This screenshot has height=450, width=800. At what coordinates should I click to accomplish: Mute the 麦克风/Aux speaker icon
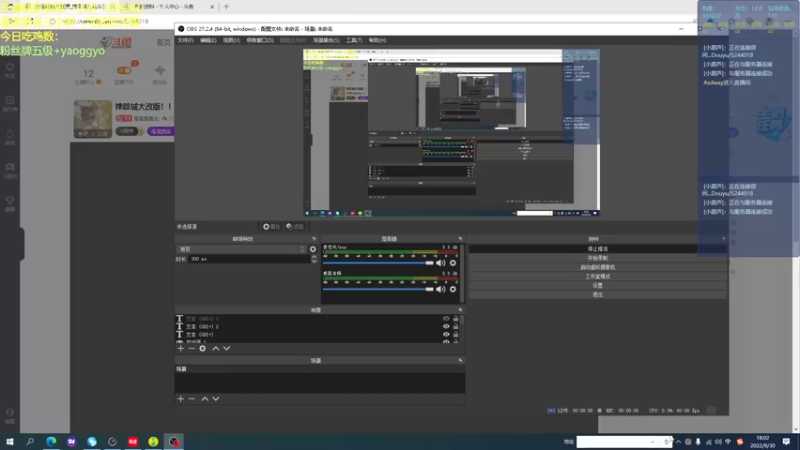tap(440, 263)
